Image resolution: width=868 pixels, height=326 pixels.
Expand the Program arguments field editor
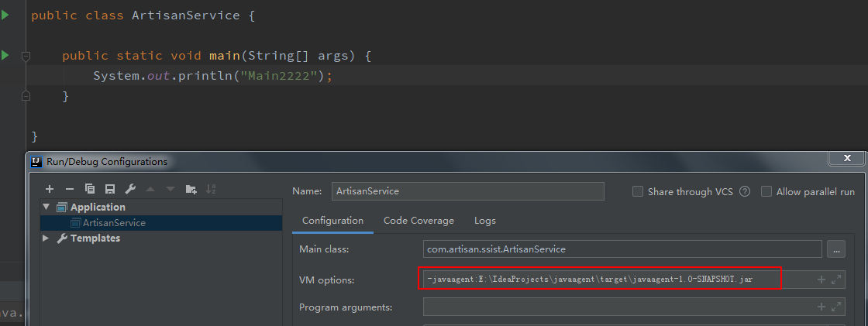(836, 307)
